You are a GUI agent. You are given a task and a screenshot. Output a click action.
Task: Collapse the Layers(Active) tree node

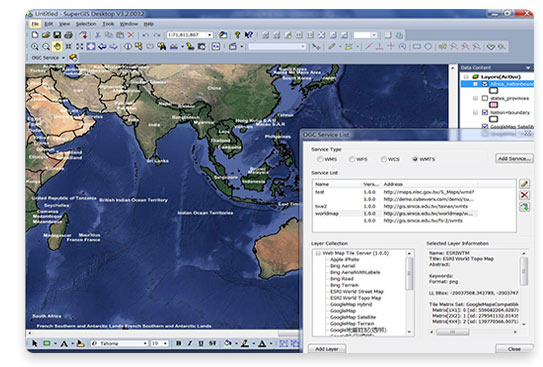tap(466, 77)
